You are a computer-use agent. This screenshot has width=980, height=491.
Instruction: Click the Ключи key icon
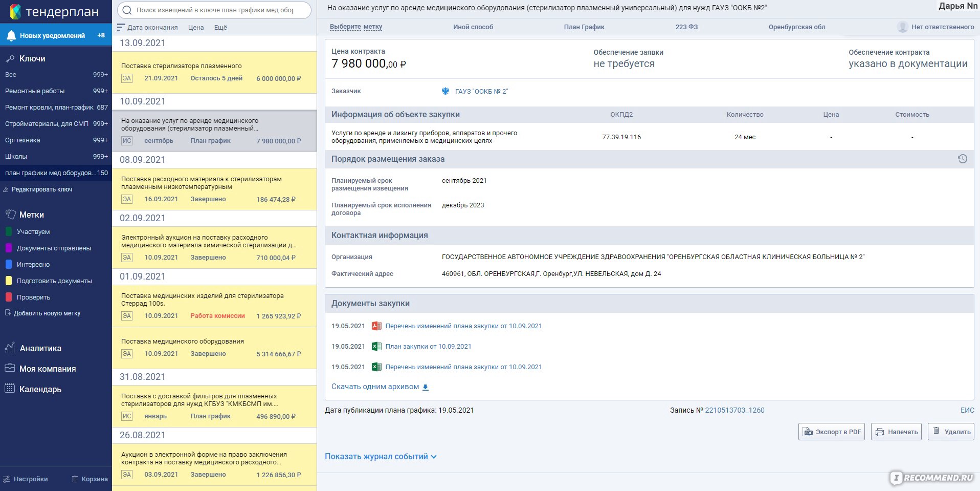point(10,59)
